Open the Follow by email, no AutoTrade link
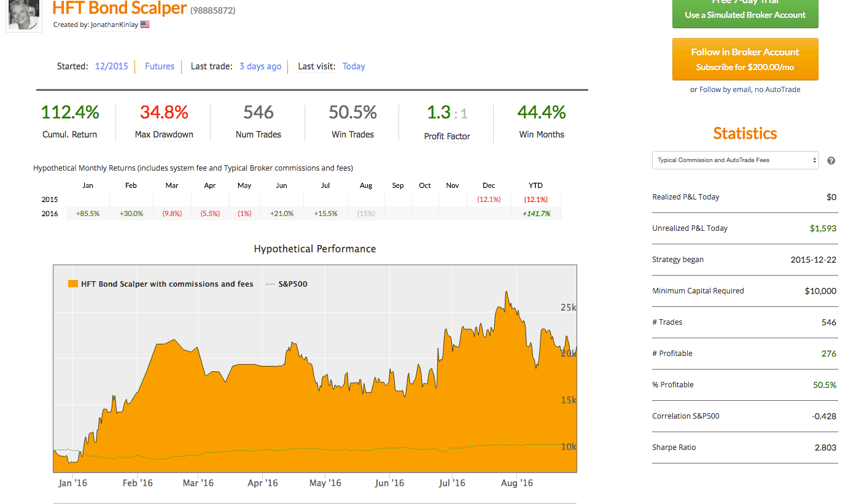 tap(750, 90)
